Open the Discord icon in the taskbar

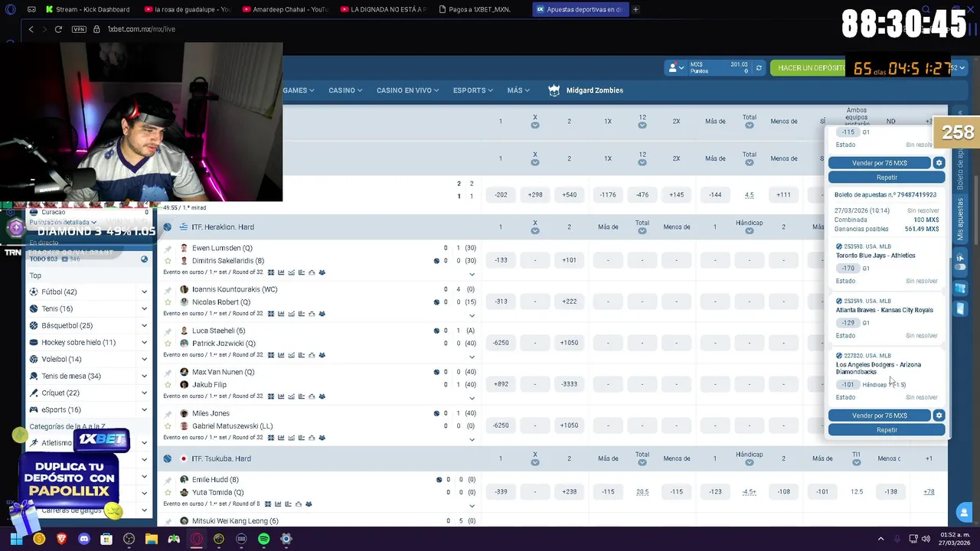[x=84, y=539]
